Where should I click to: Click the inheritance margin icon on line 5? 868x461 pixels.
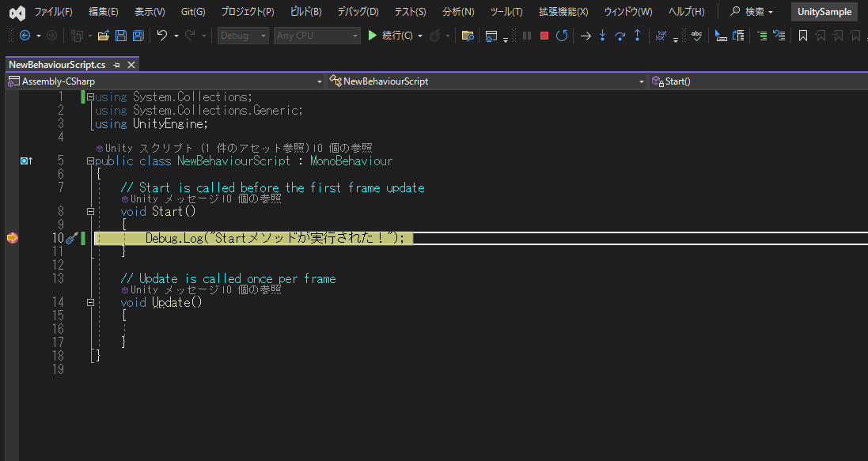click(x=26, y=161)
